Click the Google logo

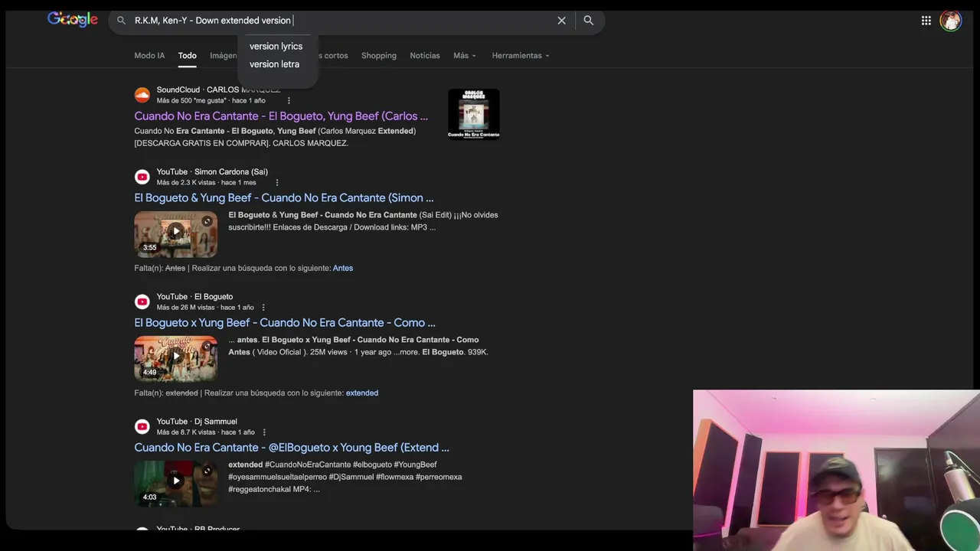tap(73, 19)
